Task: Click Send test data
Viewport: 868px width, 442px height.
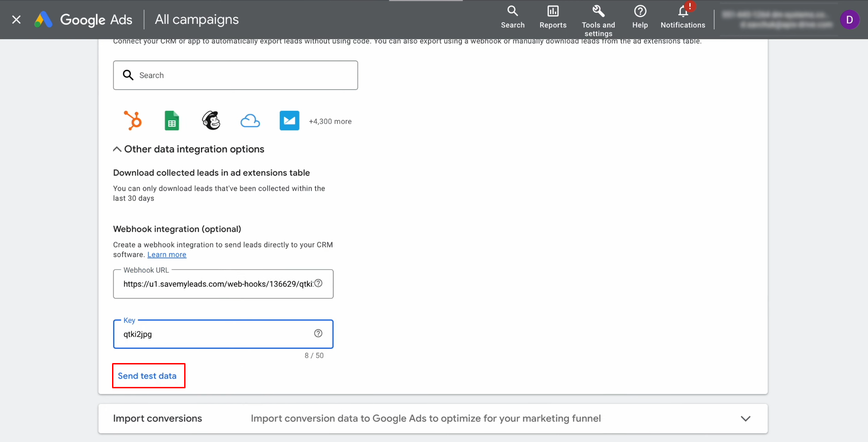Action: coord(147,376)
